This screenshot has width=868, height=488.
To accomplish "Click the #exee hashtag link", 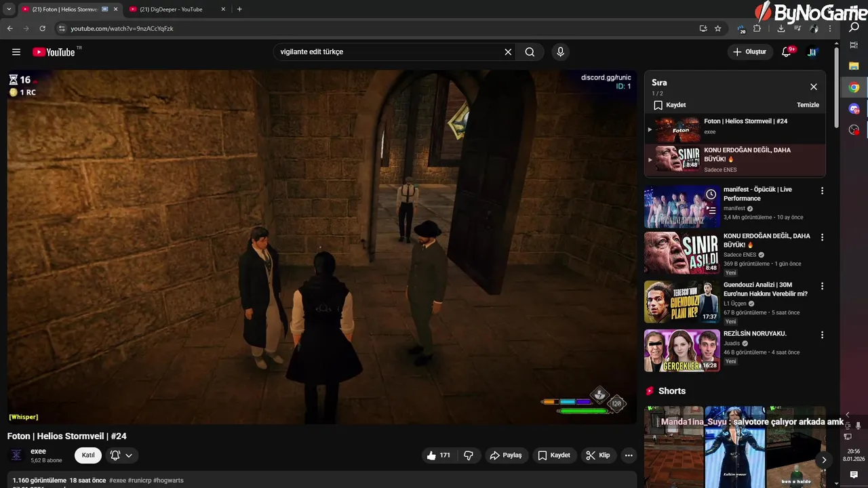I will (x=117, y=481).
